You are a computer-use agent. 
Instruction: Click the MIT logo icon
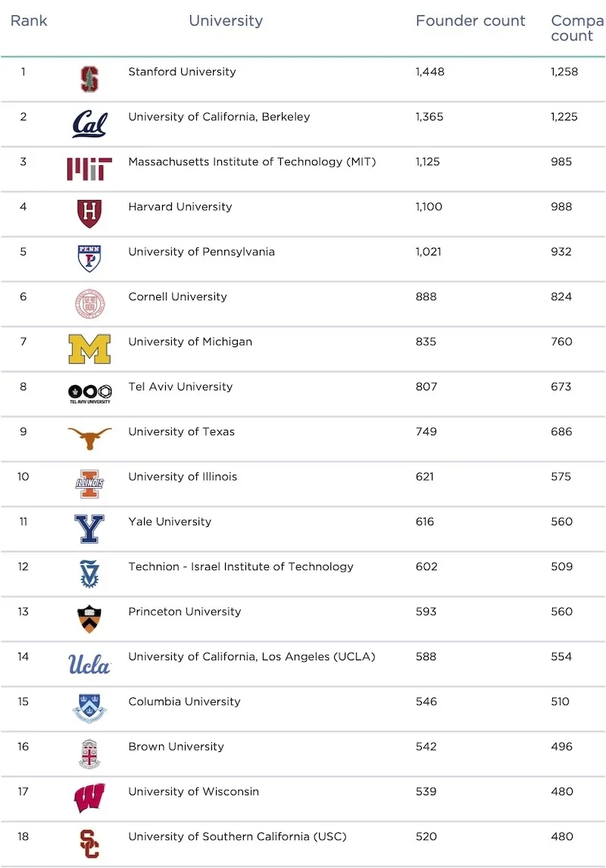(x=89, y=169)
